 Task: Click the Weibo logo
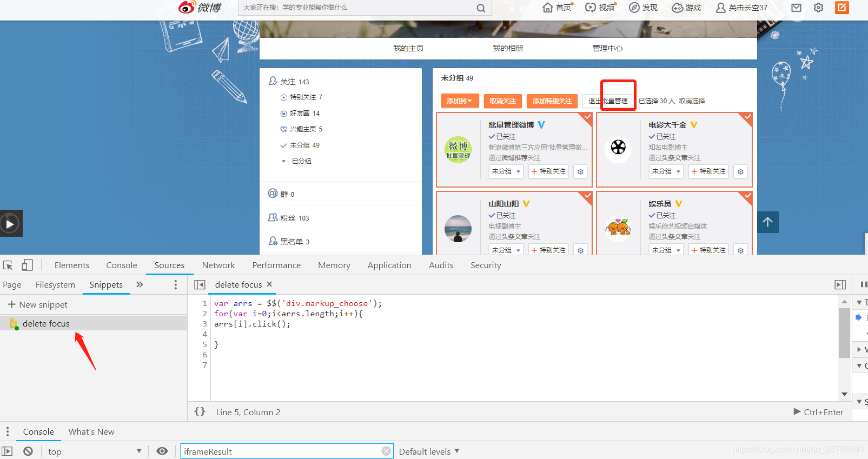pyautogui.click(x=200, y=8)
